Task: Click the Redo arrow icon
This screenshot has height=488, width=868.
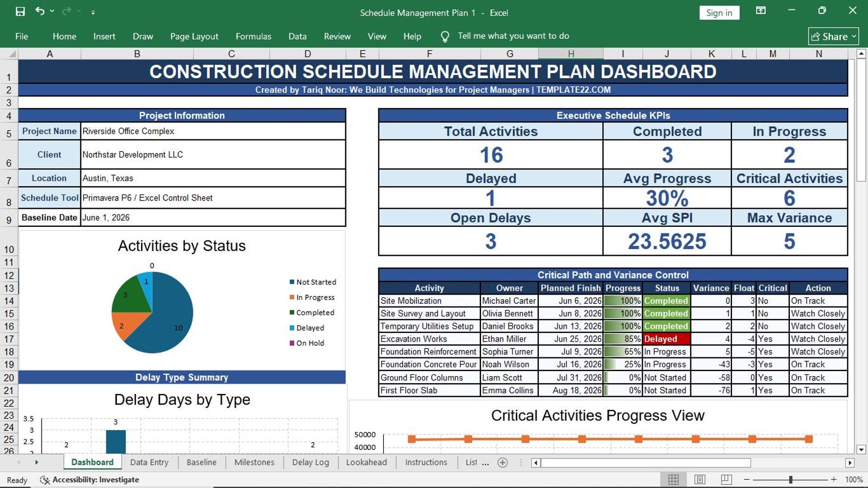Action: [x=67, y=11]
